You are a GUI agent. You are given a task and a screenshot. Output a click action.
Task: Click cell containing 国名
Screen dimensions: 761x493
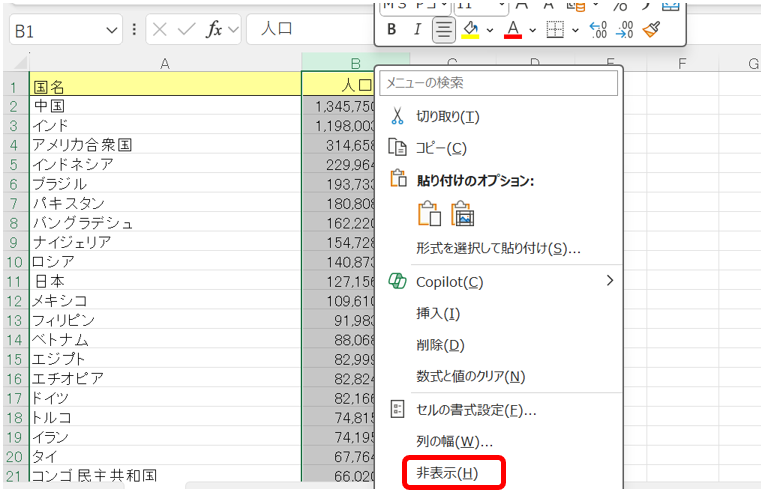(165, 86)
